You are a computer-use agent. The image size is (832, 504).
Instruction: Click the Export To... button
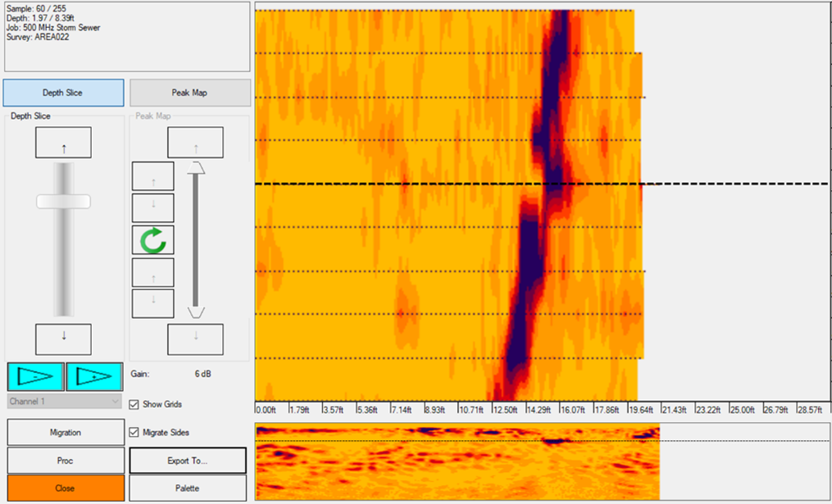click(x=187, y=461)
